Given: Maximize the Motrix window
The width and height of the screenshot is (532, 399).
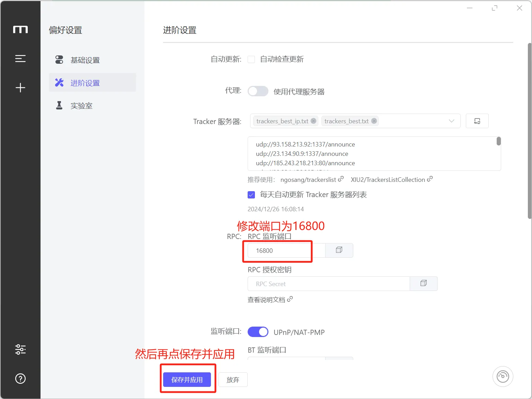Looking at the screenshot, I should point(495,8).
